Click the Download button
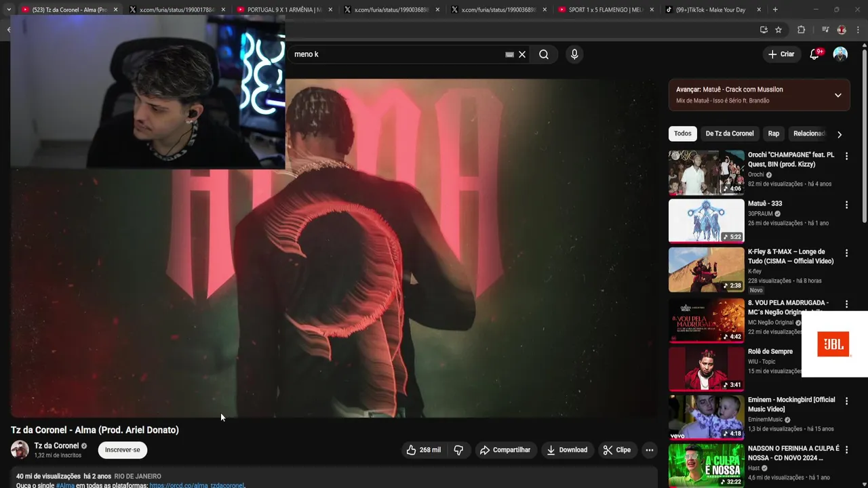 pos(568,450)
